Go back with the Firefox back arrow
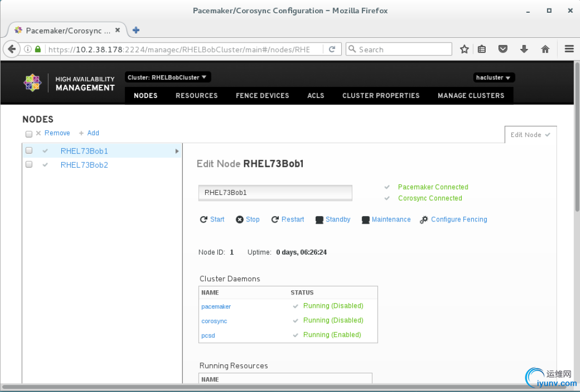This screenshot has width=580, height=392. coord(12,49)
